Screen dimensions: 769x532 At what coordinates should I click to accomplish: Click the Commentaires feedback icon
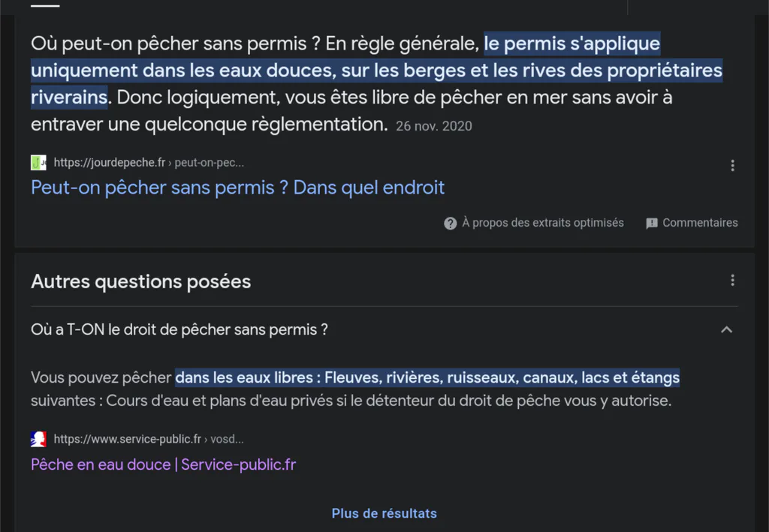coord(652,224)
